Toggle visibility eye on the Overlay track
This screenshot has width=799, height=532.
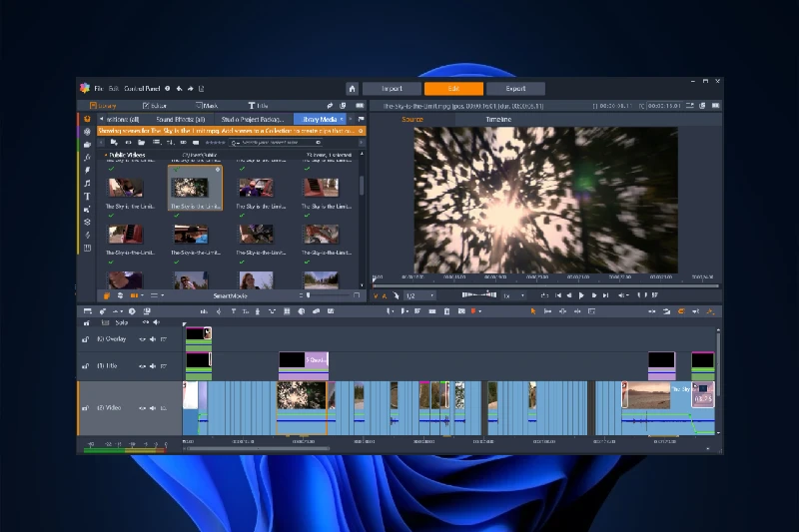pos(142,339)
